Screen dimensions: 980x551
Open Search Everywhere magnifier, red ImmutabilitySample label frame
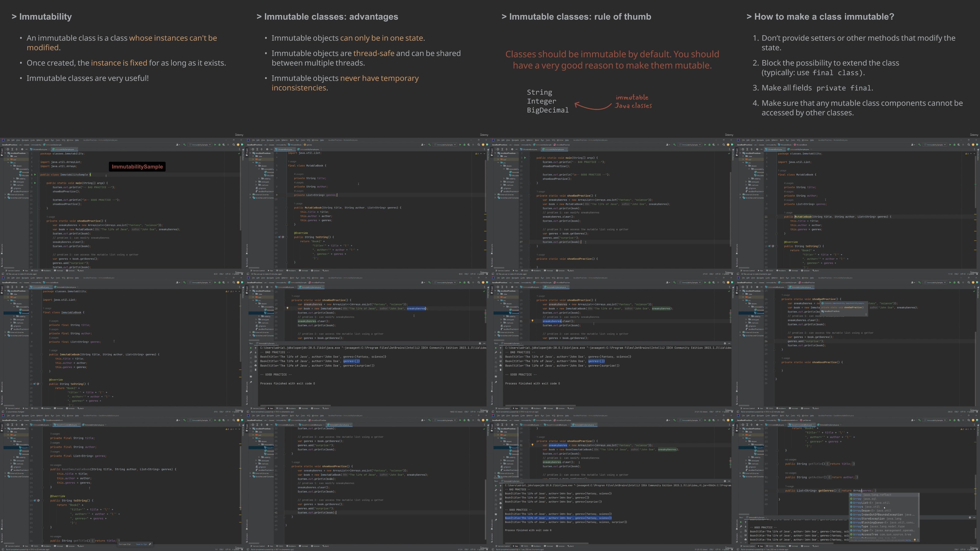234,145
